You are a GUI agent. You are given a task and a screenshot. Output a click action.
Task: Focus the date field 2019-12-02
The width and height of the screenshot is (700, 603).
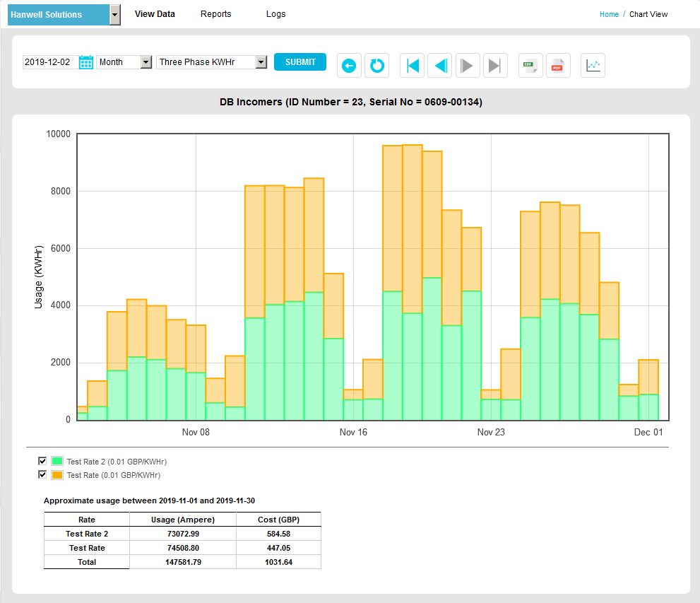[x=50, y=62]
